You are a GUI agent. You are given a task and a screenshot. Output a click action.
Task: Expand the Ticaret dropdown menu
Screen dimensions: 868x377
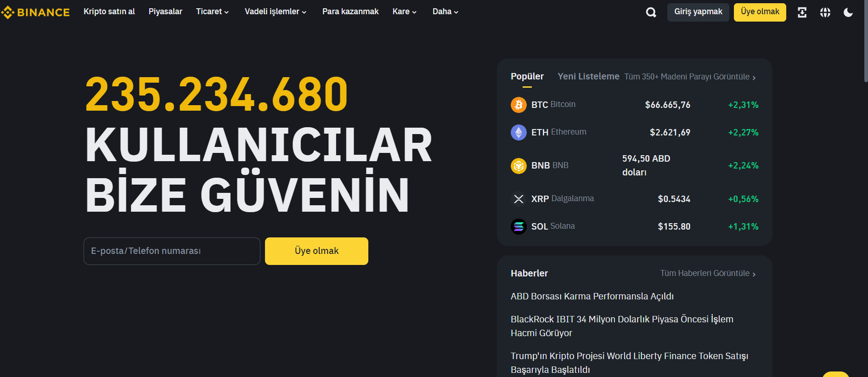212,11
